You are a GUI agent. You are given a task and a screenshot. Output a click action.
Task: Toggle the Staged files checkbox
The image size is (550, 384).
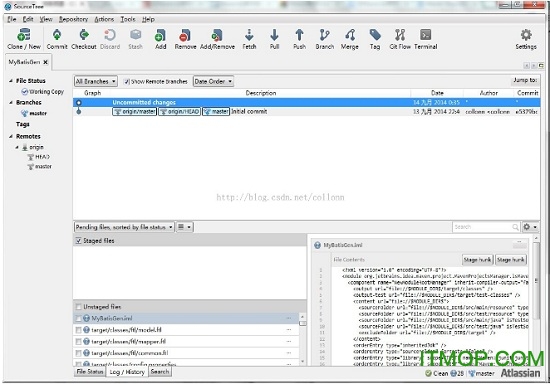(79, 241)
